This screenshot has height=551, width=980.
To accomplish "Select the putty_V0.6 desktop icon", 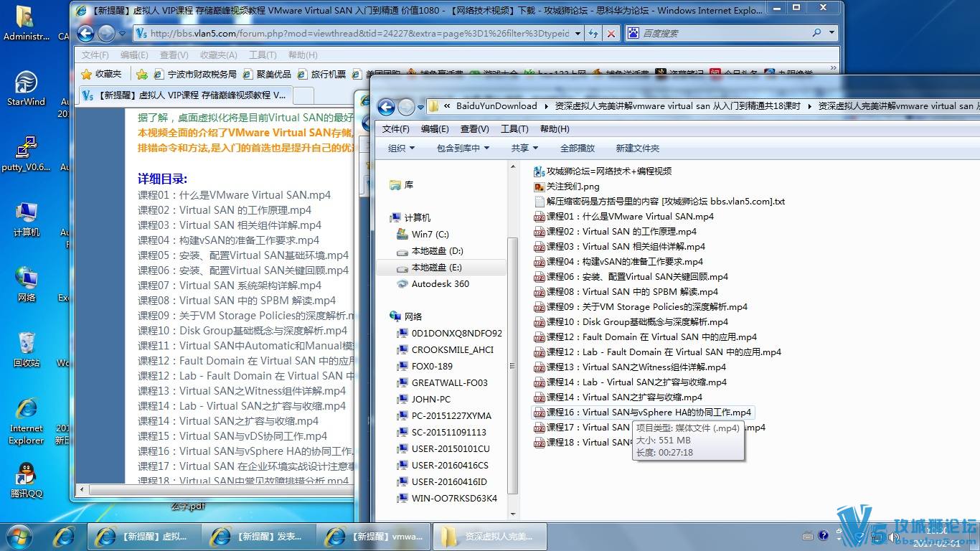I will pyautogui.click(x=26, y=154).
